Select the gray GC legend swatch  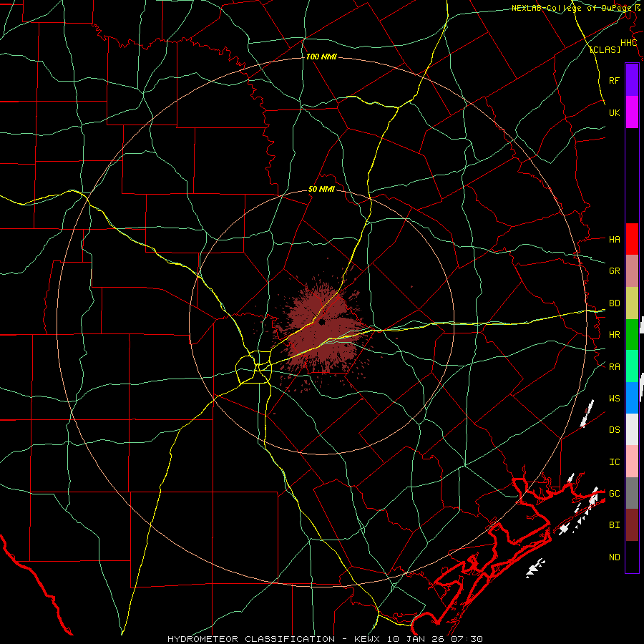point(632,493)
